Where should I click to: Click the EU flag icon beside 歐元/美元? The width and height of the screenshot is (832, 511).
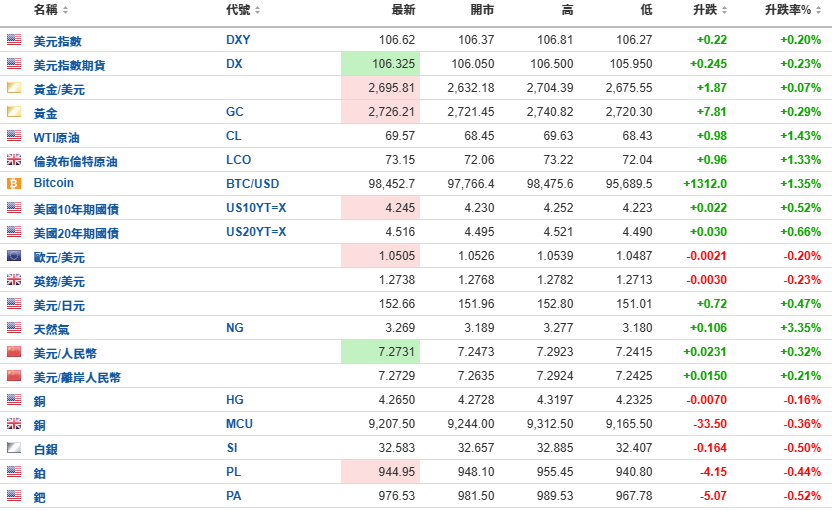[x=14, y=256]
